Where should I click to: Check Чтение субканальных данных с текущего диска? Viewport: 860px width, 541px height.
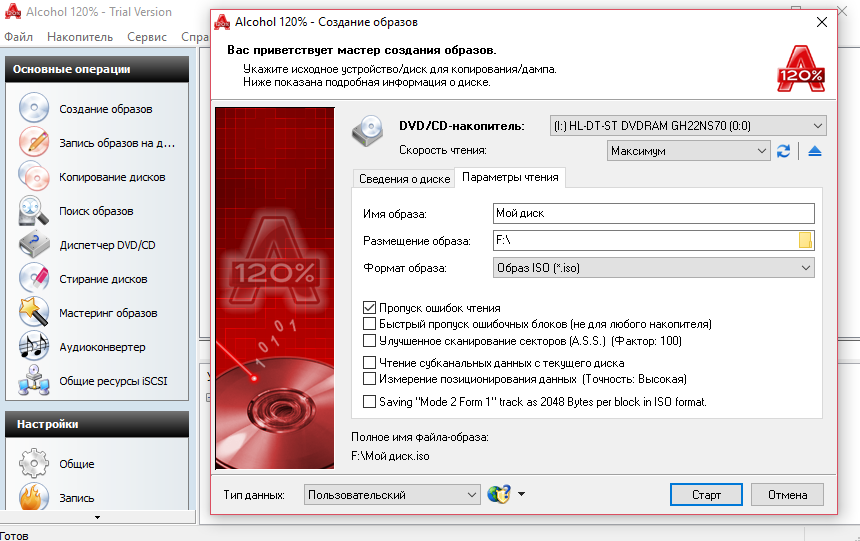(370, 363)
